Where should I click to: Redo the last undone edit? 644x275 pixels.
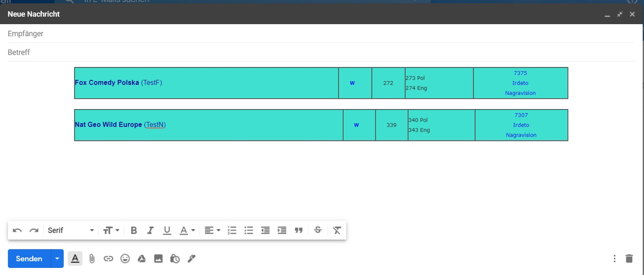[x=34, y=230]
